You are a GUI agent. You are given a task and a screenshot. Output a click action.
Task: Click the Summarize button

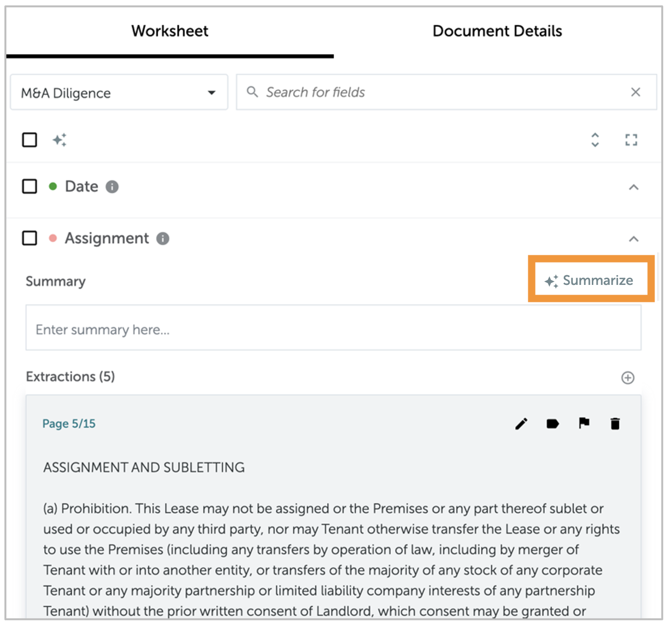pyautogui.click(x=589, y=281)
